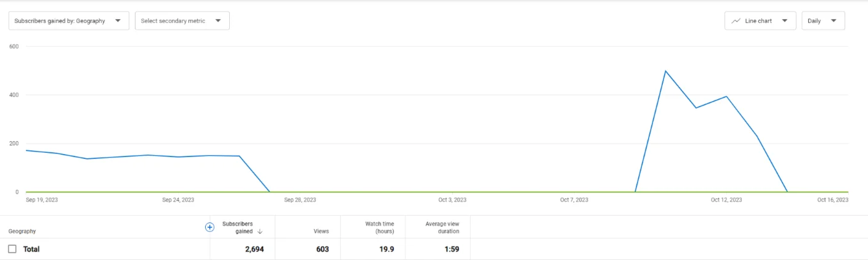Open the Subscribers gained by Geography dropdown
Image resolution: width=868 pixels, height=260 pixels.
(68, 20)
